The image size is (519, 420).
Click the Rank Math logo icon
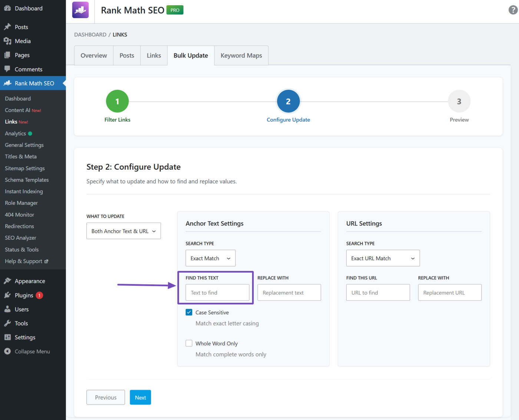coord(80,10)
